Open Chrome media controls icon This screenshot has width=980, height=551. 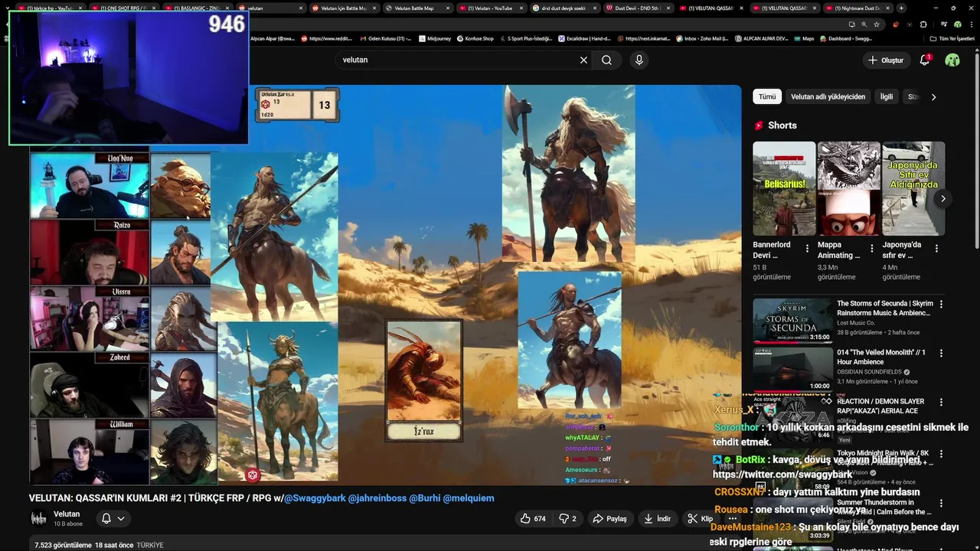tap(943, 24)
